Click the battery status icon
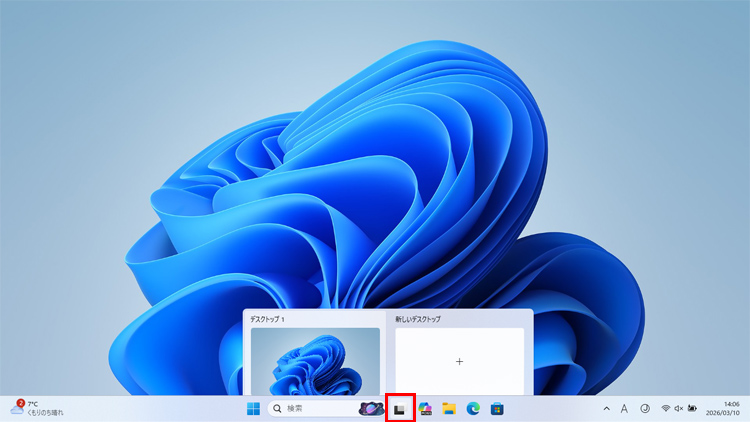Screen dimensions: 750x422 [x=692, y=408]
